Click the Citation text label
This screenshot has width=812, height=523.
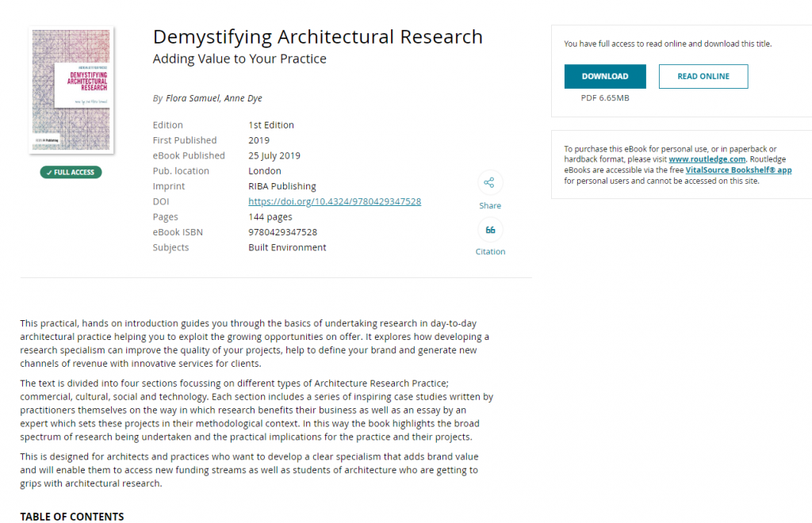(x=489, y=251)
